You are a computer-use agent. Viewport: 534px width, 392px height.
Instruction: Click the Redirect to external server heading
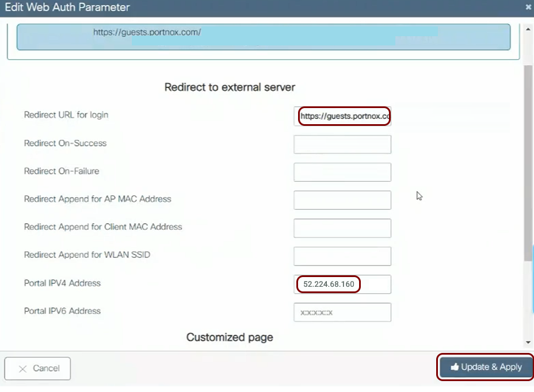(x=230, y=87)
